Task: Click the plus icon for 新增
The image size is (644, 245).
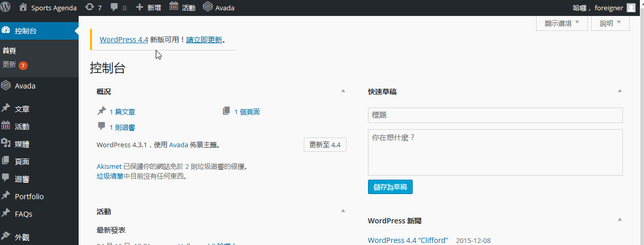Action: 140,8
